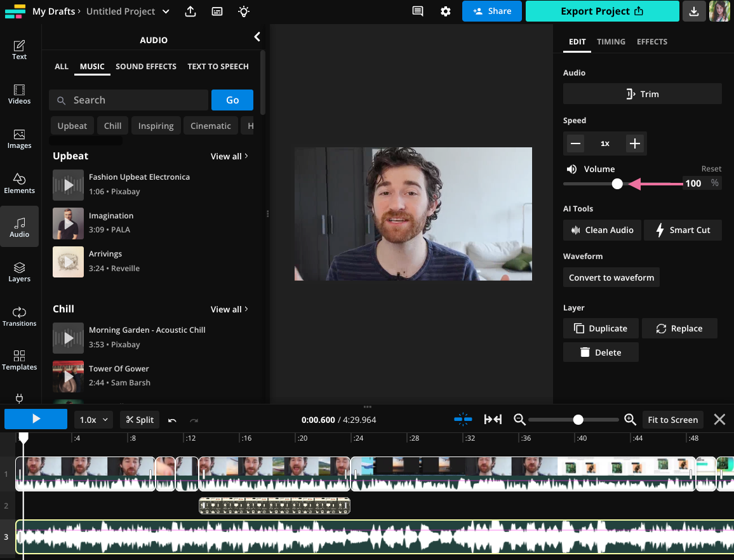Screen dimensions: 734x560
Task: Export the project
Action: [602, 11]
